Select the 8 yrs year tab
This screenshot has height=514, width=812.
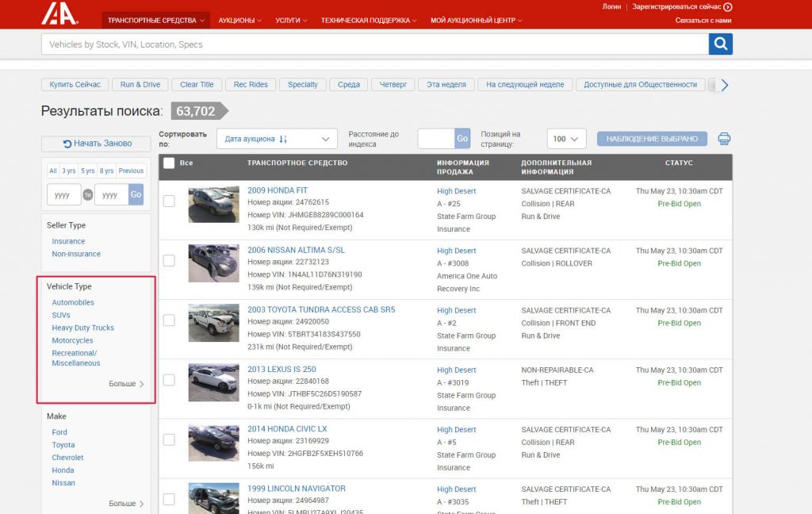(106, 171)
